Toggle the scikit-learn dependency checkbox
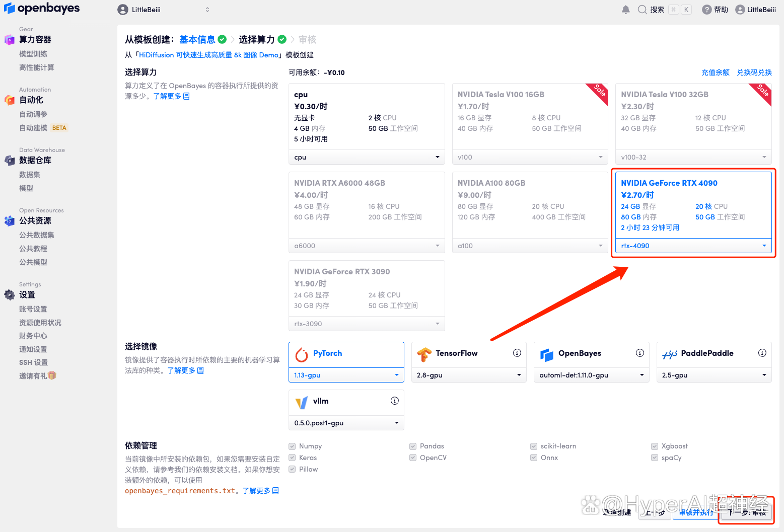The width and height of the screenshot is (784, 532). click(534, 446)
